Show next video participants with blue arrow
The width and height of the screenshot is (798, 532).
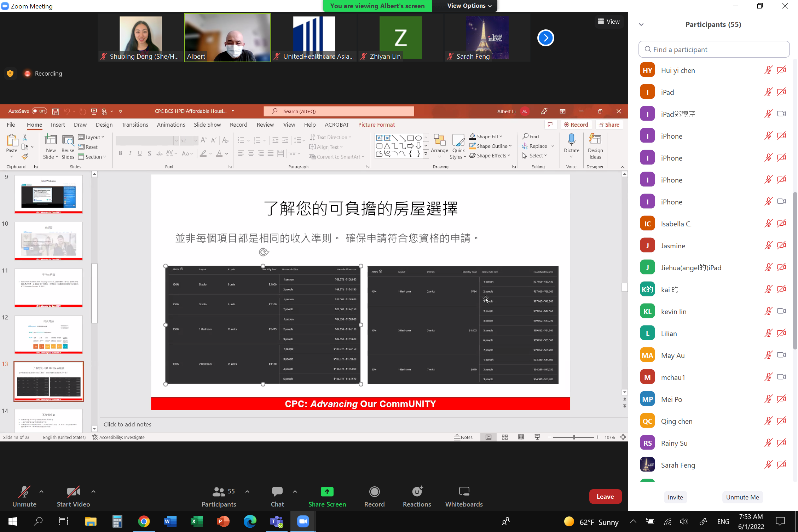coord(545,38)
